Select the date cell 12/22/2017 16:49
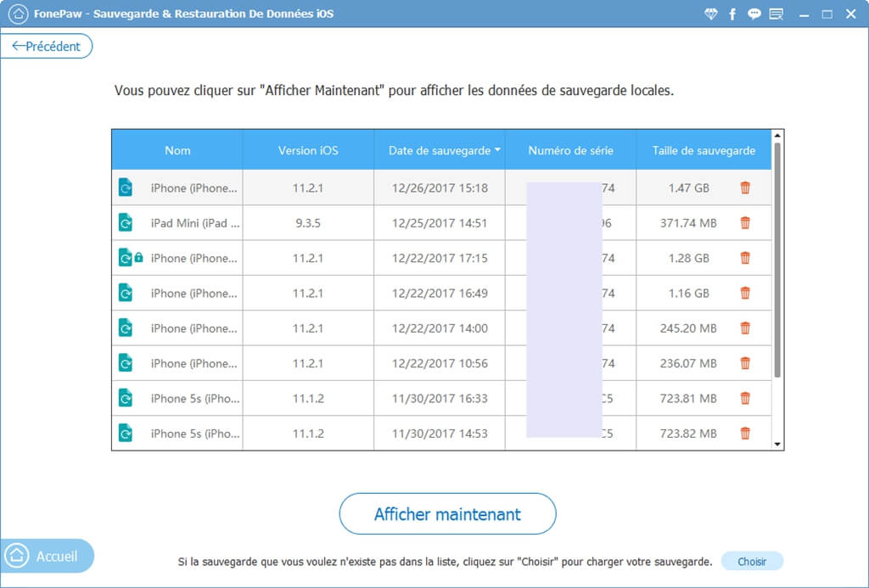Viewport: 869px width, 588px height. tap(440, 293)
